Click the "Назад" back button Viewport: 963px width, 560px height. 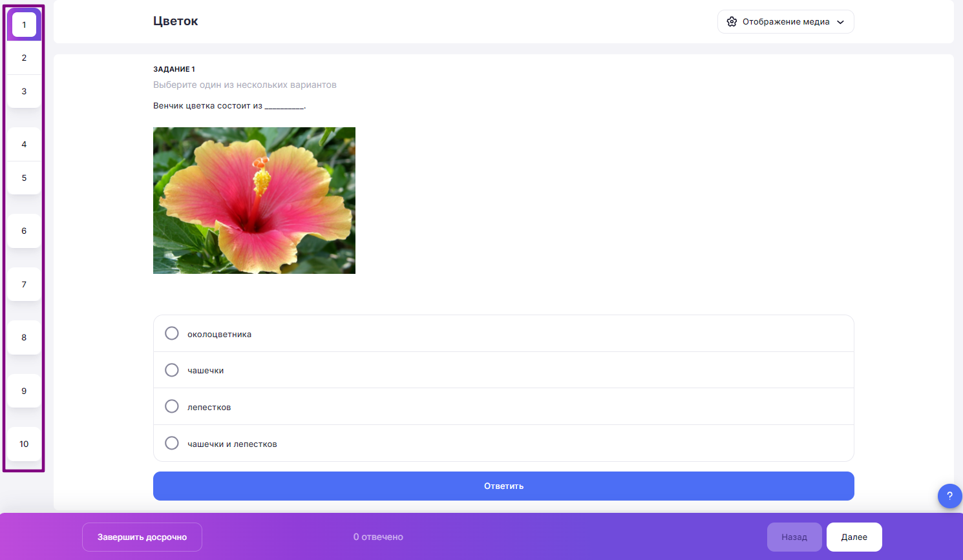pyautogui.click(x=794, y=537)
